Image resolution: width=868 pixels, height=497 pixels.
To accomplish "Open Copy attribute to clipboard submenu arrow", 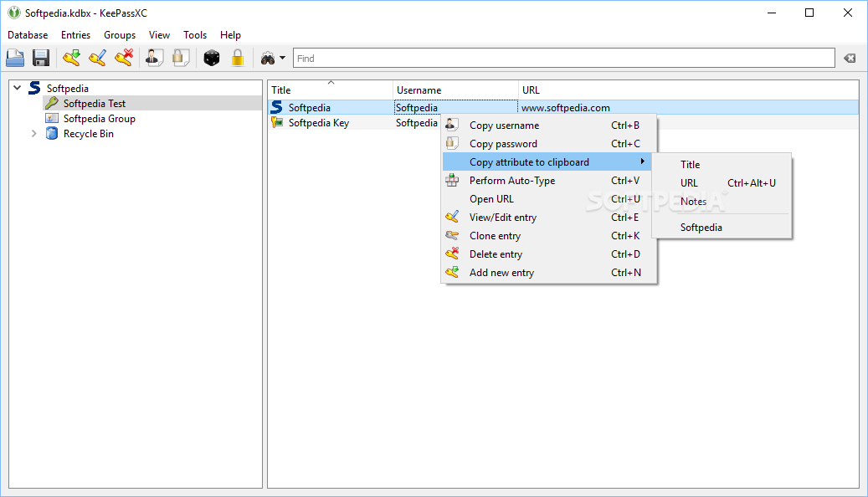I will coord(642,161).
